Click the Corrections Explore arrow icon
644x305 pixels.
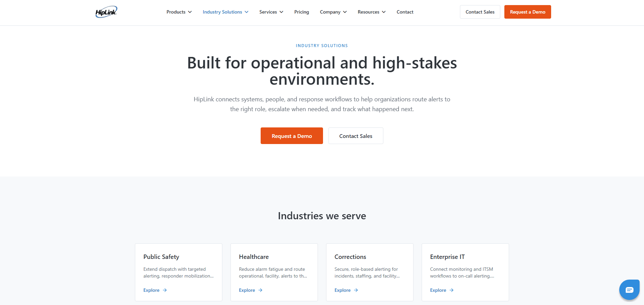pos(356,290)
